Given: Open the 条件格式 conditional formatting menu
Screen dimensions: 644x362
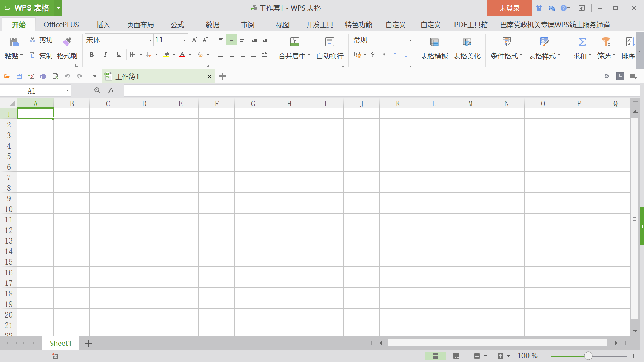Looking at the screenshot, I should coord(507,56).
